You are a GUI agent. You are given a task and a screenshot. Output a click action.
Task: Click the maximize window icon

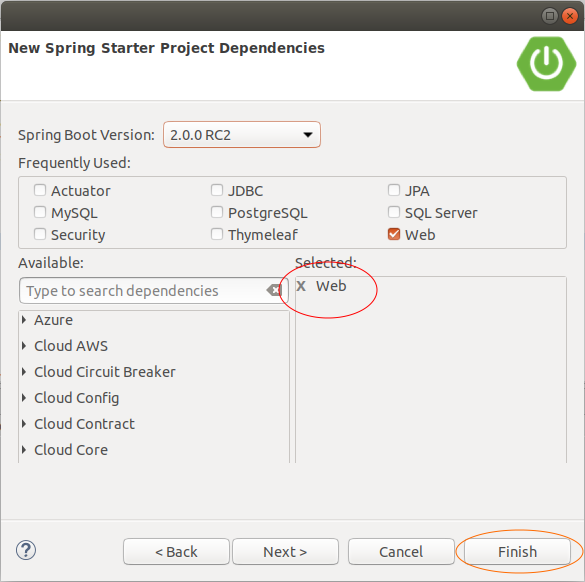point(550,16)
